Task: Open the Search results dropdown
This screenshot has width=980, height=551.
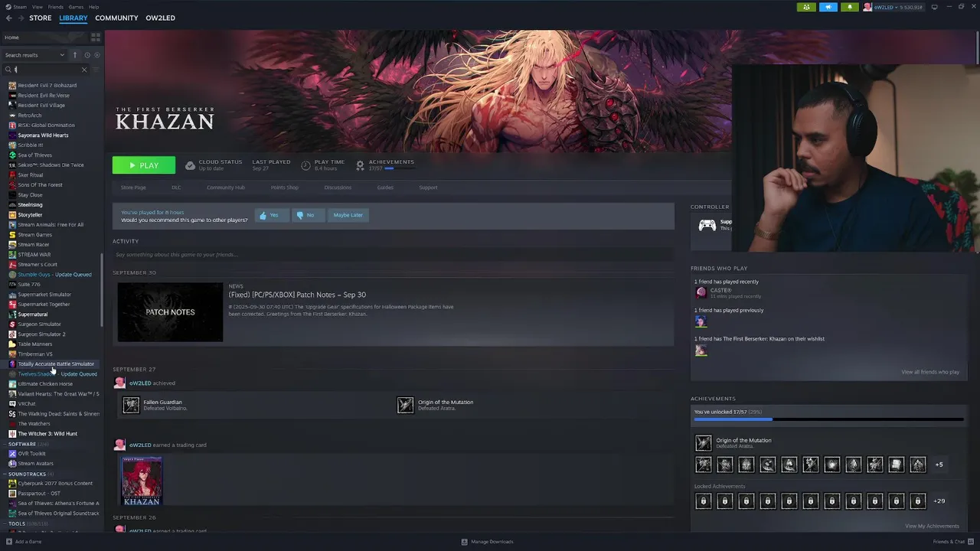Action: pyautogui.click(x=34, y=55)
